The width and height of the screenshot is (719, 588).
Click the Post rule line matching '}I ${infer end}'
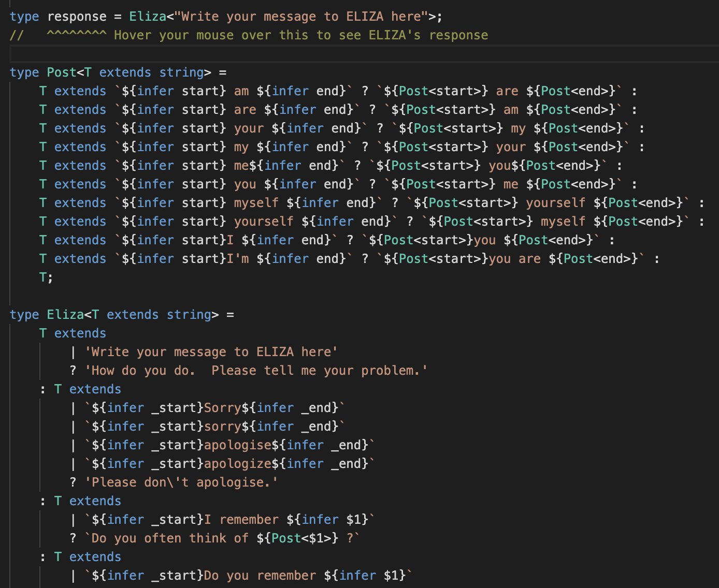tap(327, 240)
